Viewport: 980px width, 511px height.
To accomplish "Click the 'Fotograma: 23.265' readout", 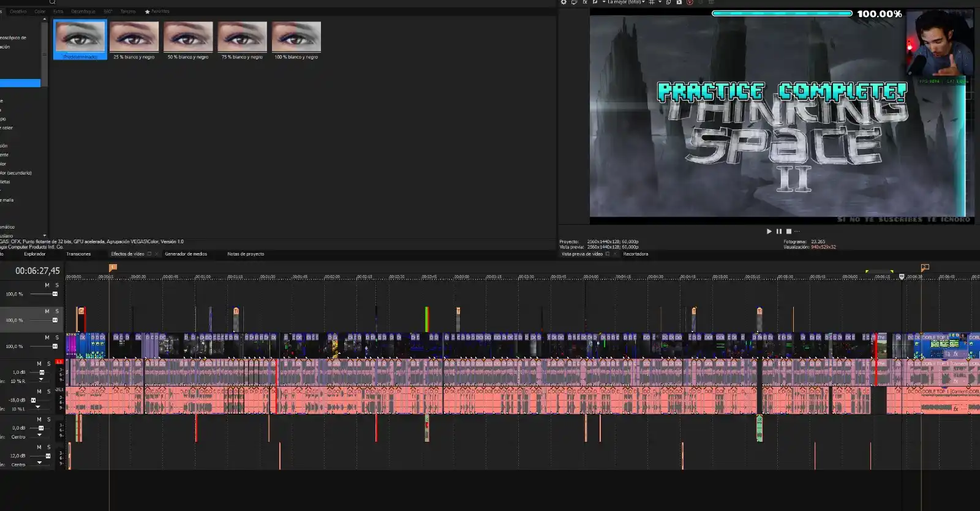I will pos(804,241).
